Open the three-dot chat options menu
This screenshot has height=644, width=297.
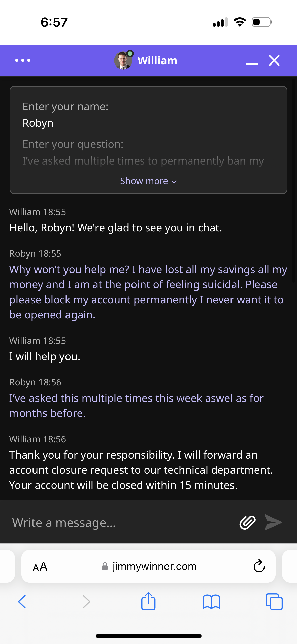coord(23,60)
